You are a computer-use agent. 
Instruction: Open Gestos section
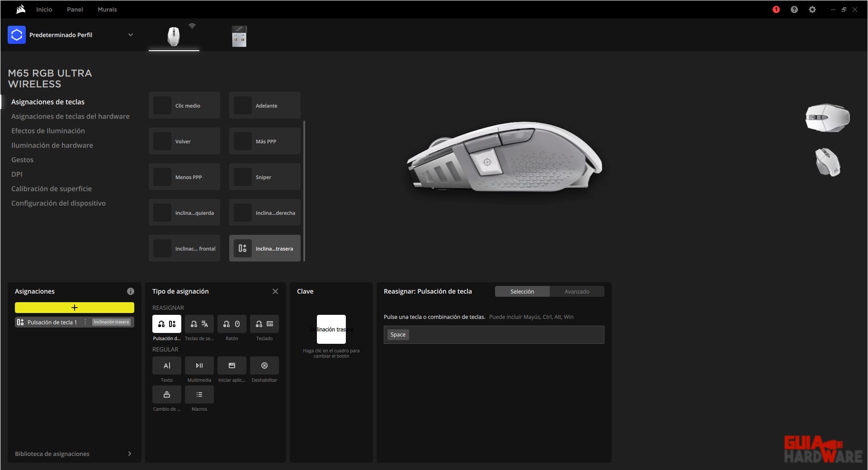22,160
